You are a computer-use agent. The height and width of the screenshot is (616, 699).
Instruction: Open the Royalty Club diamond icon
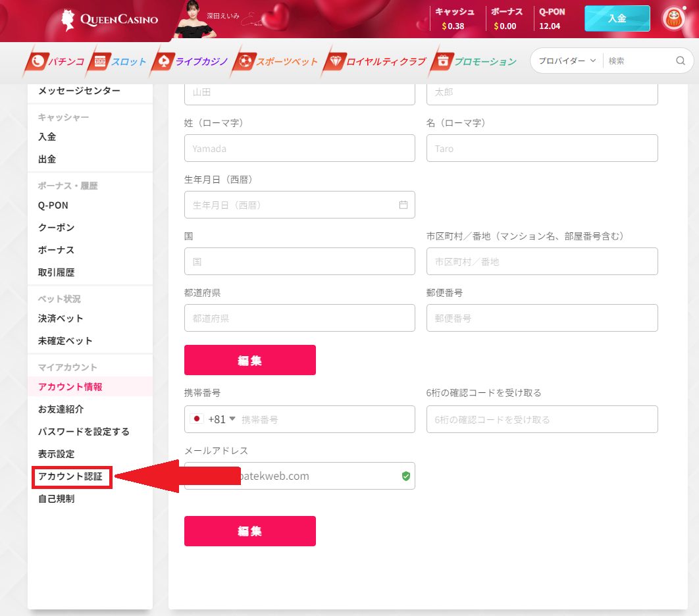[335, 62]
